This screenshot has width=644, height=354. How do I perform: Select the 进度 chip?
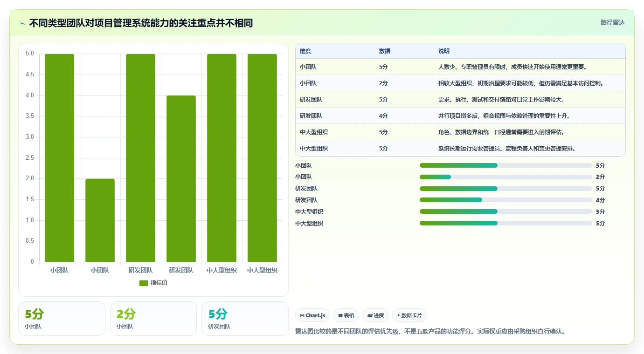(375, 315)
